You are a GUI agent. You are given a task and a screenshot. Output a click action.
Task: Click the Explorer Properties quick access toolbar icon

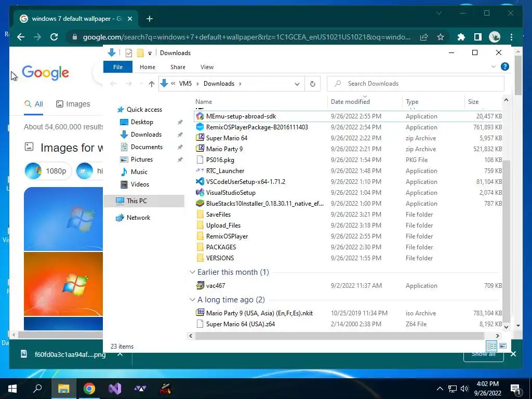[x=129, y=53]
